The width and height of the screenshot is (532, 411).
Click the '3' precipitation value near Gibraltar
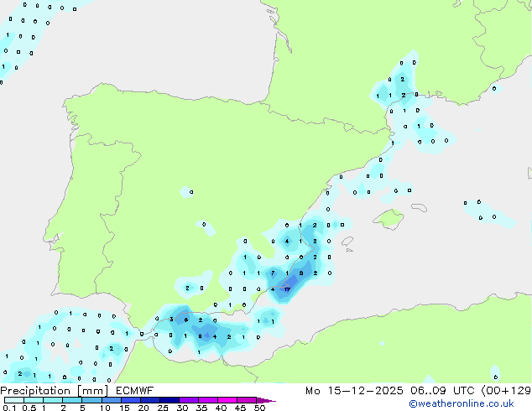[172, 319]
